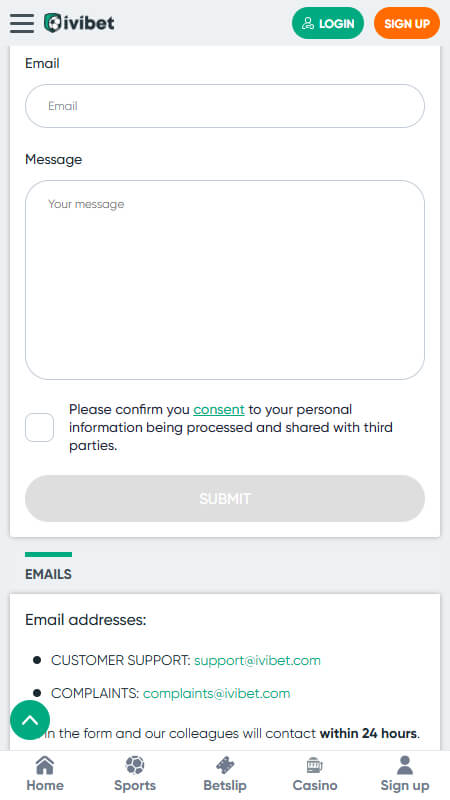The height and width of the screenshot is (800, 450).
Task: Click the grey SUBMIT button
Action: (225, 498)
